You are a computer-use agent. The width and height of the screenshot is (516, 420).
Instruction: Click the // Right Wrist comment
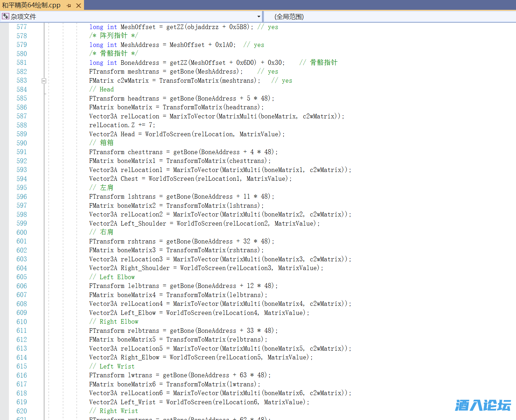click(x=114, y=411)
